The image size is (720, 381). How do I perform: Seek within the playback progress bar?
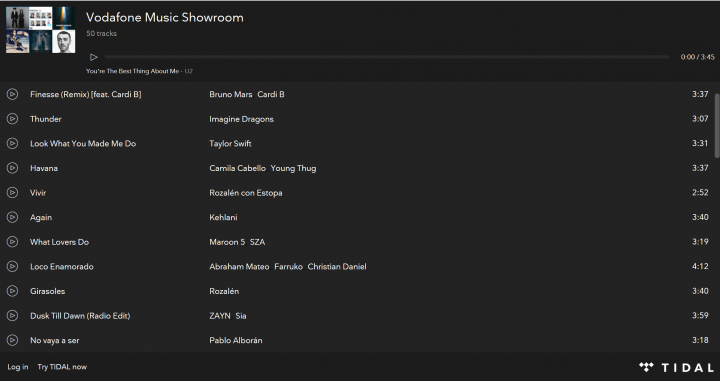[387, 57]
